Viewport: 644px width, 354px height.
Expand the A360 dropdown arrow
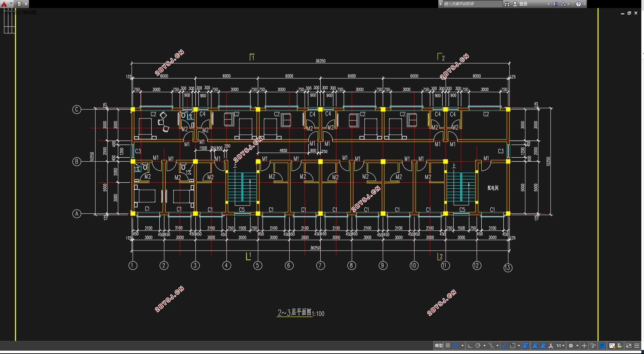point(568,4)
